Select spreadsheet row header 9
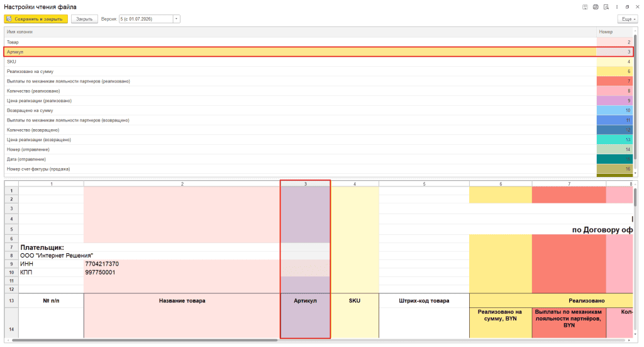The image size is (644, 347). click(11, 264)
